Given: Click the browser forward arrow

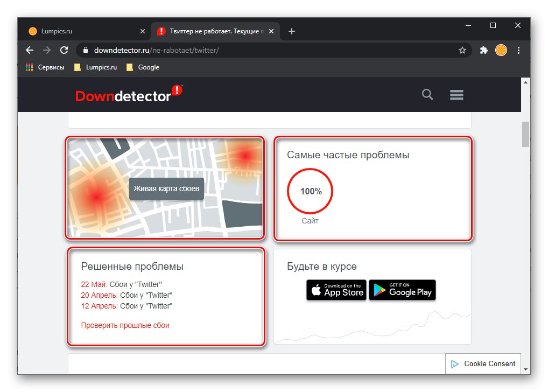Looking at the screenshot, I should (x=47, y=51).
